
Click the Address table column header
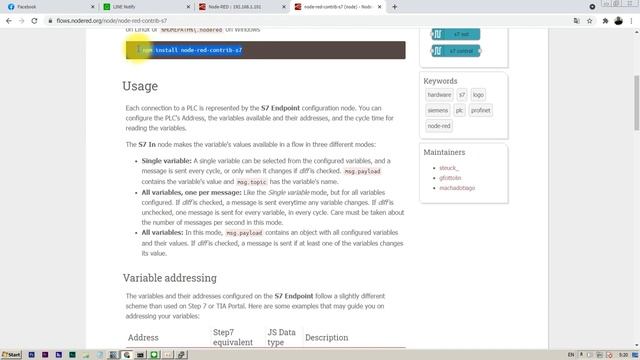[143, 338]
